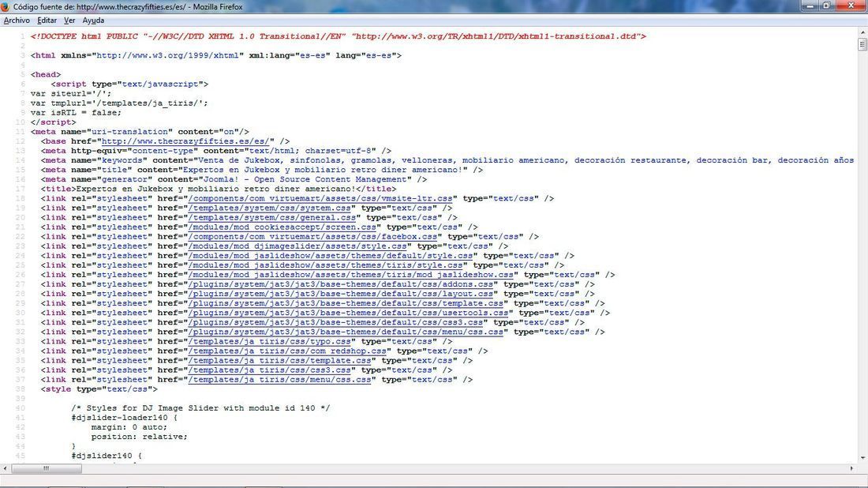This screenshot has height=488, width=868.
Task: Open the Ver menu
Action: pos(69,21)
